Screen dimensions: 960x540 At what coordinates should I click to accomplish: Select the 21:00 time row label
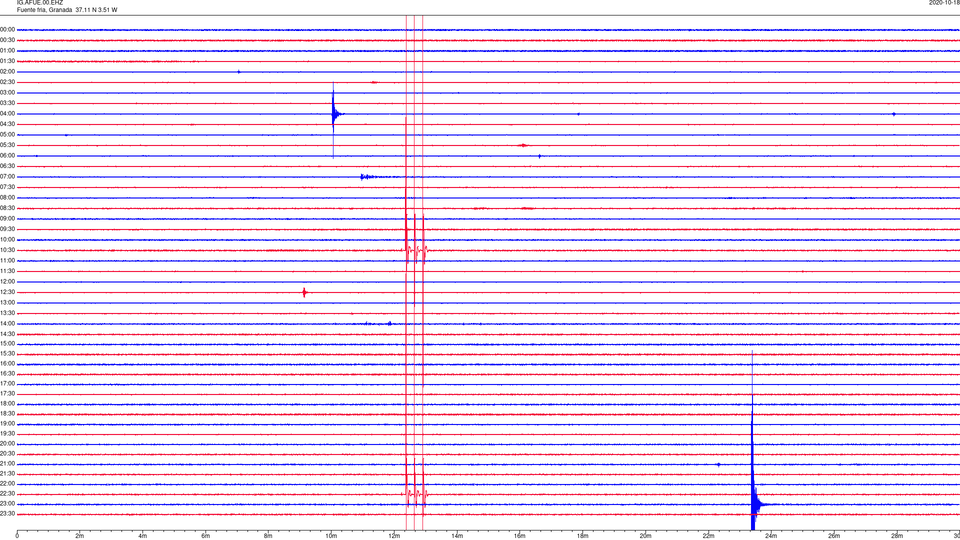click(7, 463)
